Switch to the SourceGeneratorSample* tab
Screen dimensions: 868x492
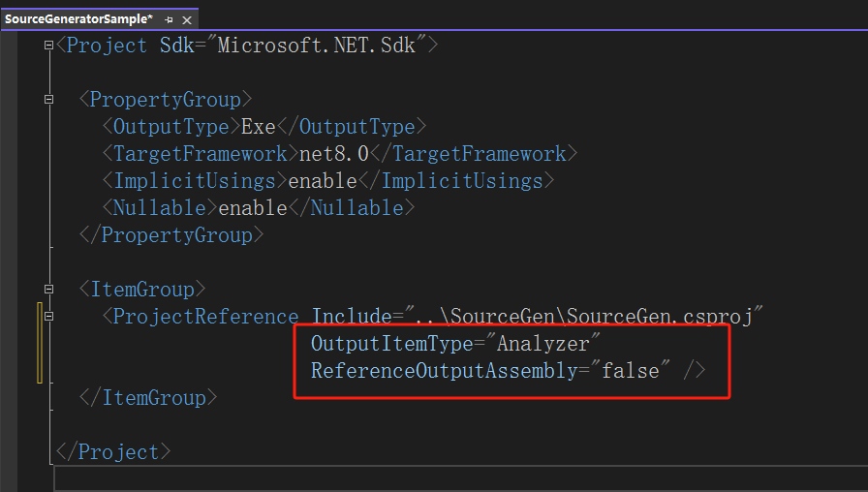pyautogui.click(x=78, y=19)
